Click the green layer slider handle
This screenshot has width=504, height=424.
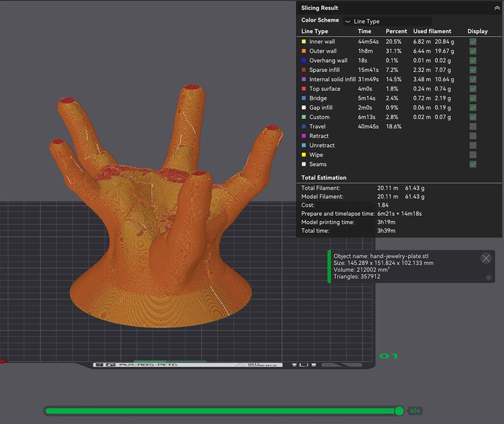click(x=399, y=411)
